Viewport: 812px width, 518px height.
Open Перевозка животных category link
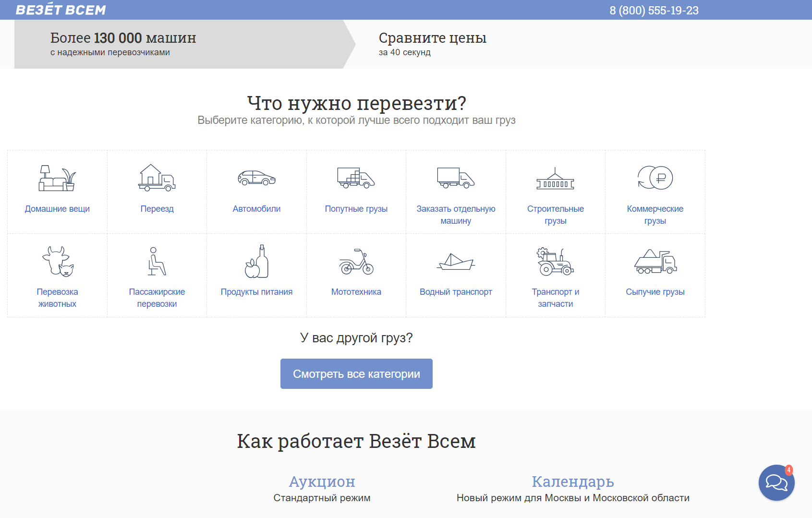click(x=57, y=298)
